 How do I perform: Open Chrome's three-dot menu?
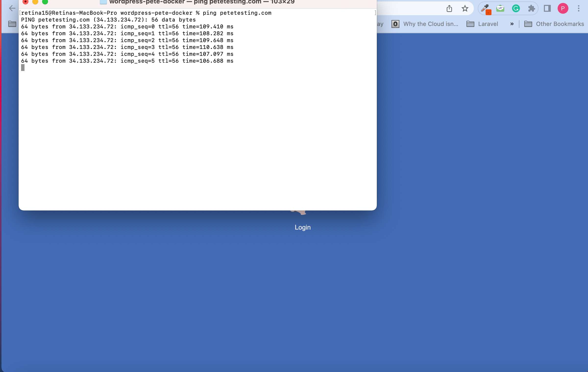(578, 9)
